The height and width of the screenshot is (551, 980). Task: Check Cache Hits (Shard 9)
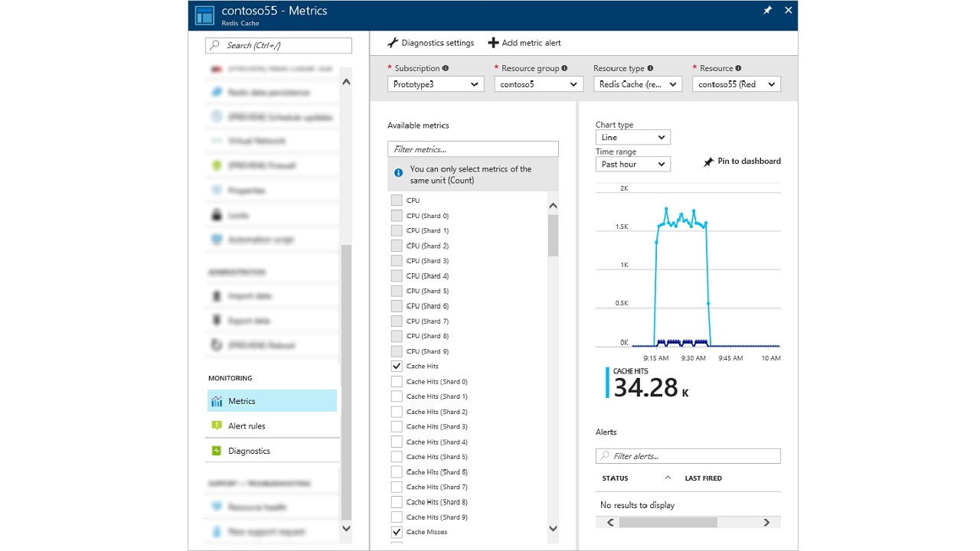[x=397, y=517]
